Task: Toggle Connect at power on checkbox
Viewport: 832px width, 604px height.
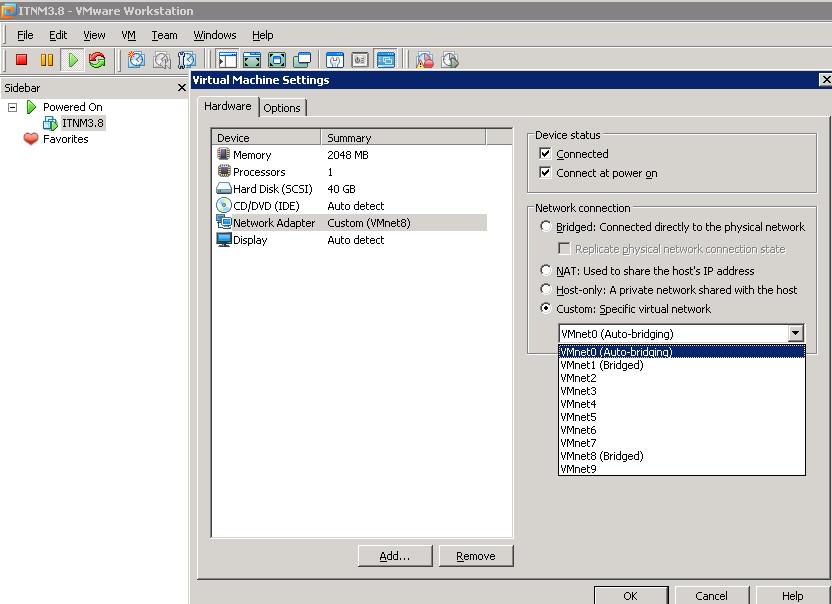Action: (x=545, y=173)
